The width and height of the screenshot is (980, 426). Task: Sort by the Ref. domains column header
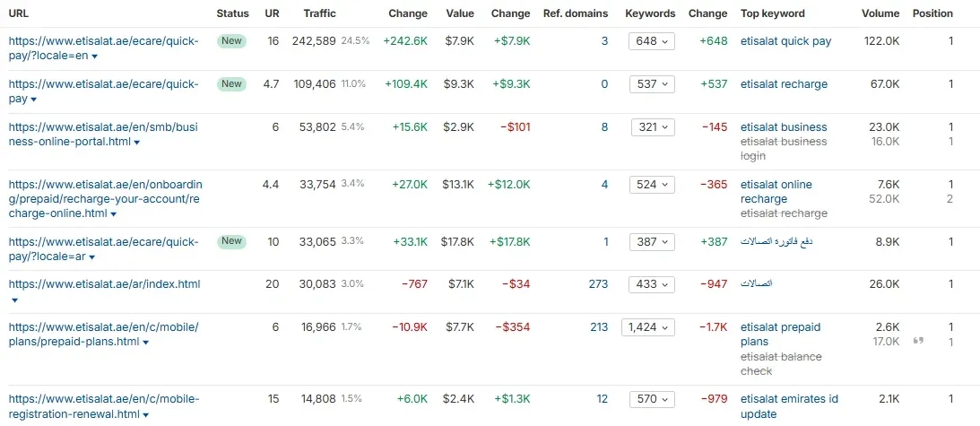pyautogui.click(x=575, y=13)
